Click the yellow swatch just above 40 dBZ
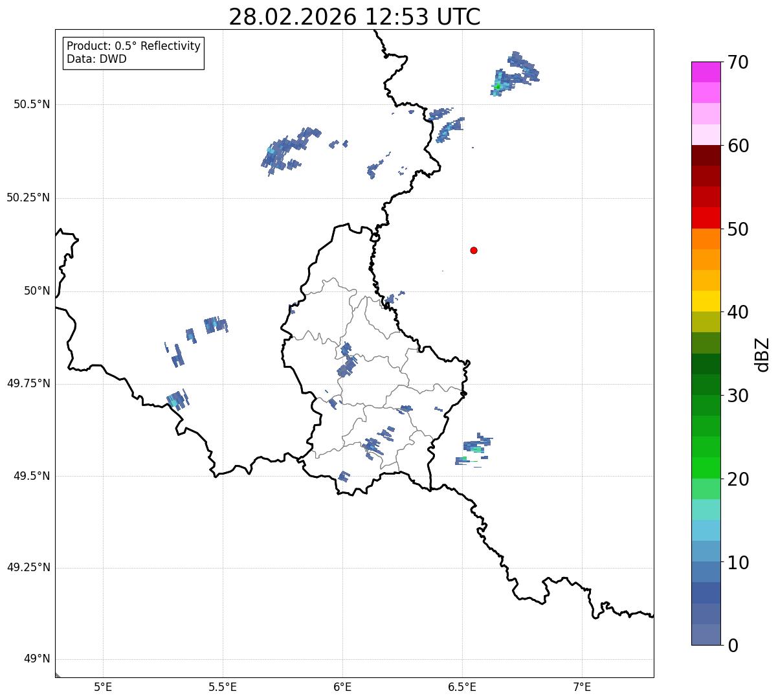778x700 pixels. (x=706, y=301)
